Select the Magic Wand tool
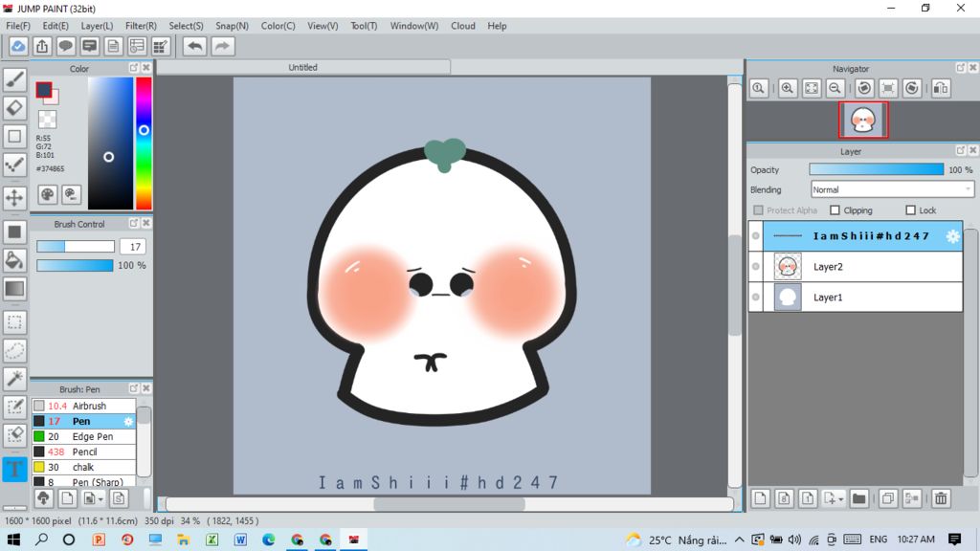Viewport: 980px width, 551px height. [x=14, y=379]
